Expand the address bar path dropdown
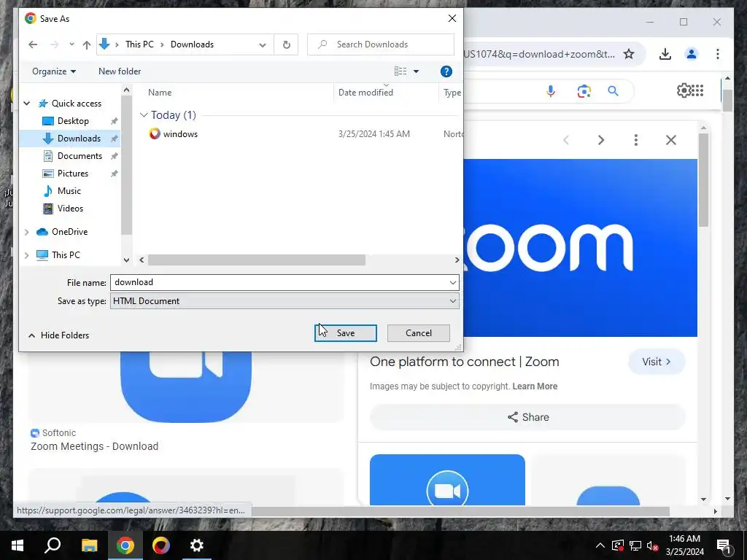The width and height of the screenshot is (747, 560). click(263, 44)
